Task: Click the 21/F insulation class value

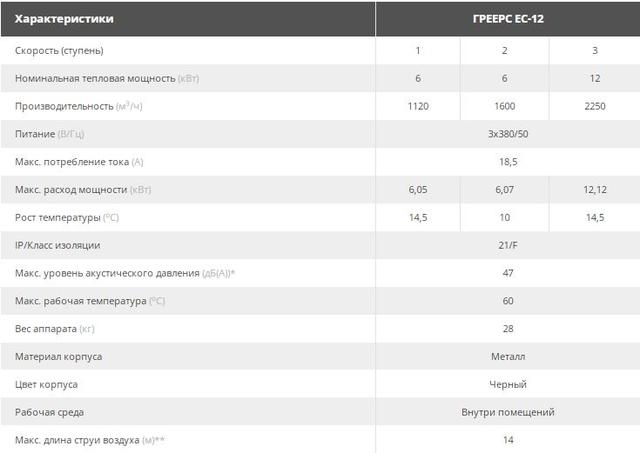Action: [x=508, y=245]
